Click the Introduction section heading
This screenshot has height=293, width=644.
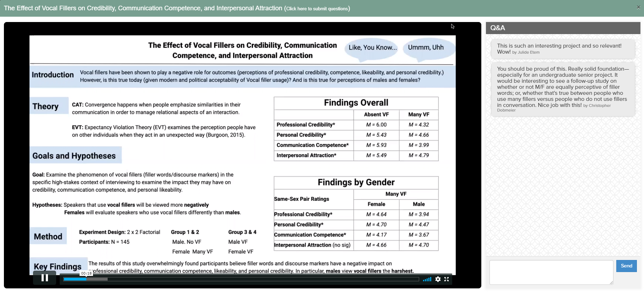[x=53, y=75]
